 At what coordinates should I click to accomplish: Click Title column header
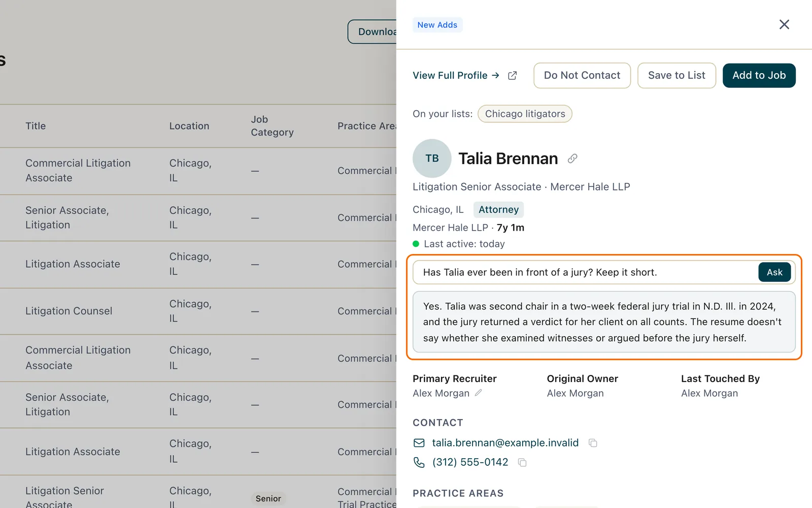pyautogui.click(x=36, y=126)
